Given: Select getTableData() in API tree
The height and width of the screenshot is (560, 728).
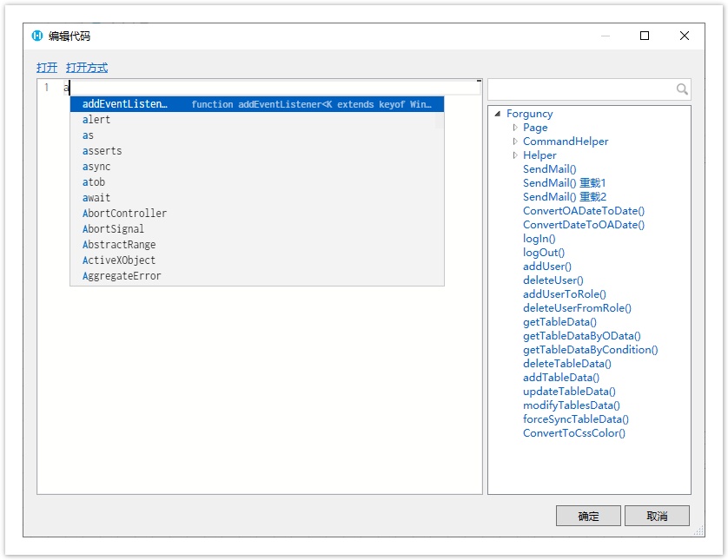Looking at the screenshot, I should pyautogui.click(x=559, y=322).
